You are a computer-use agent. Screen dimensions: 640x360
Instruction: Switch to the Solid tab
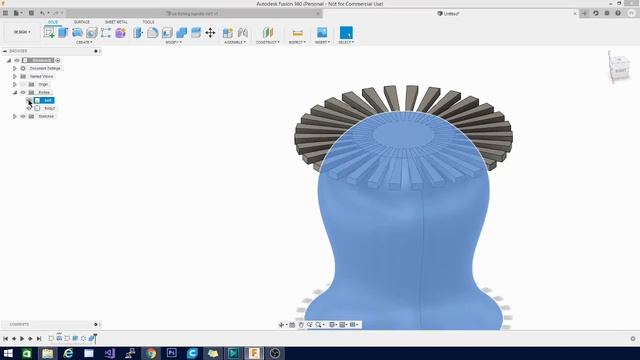point(53,22)
